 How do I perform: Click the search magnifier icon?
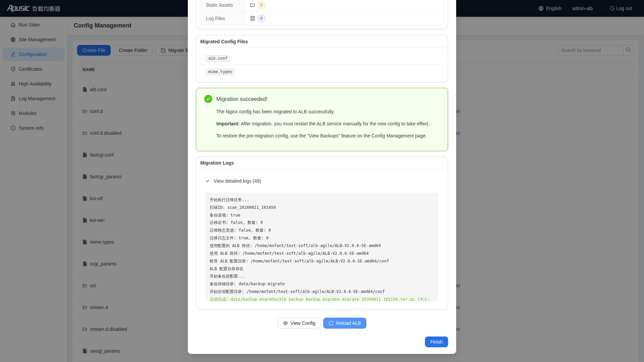629,50
